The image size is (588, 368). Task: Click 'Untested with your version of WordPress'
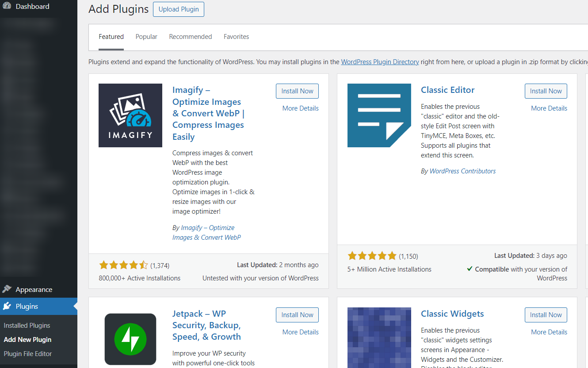[260, 278]
